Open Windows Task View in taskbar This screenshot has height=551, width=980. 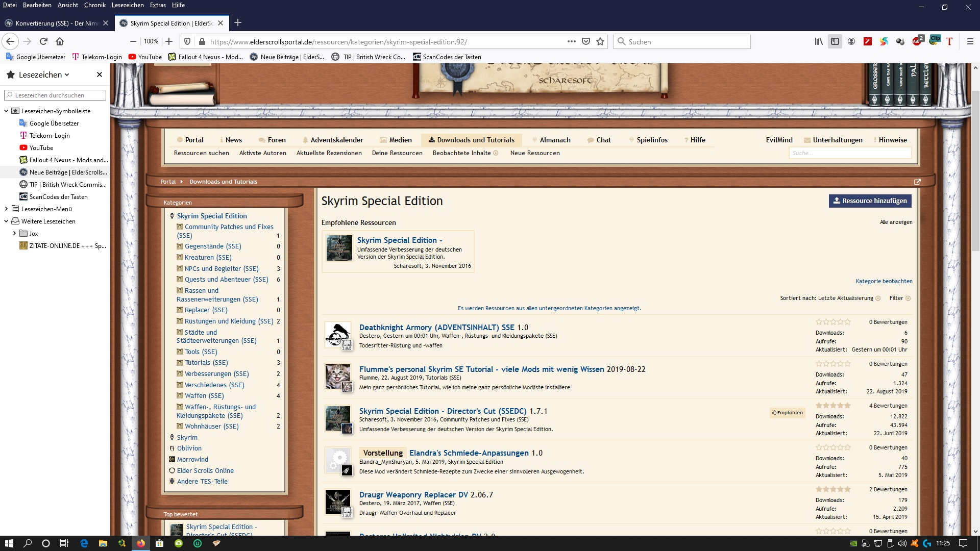click(x=64, y=543)
